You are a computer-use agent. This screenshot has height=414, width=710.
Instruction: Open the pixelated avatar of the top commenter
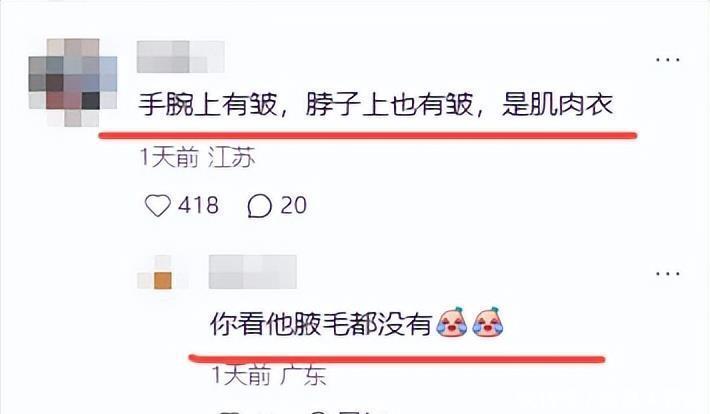click(x=73, y=82)
